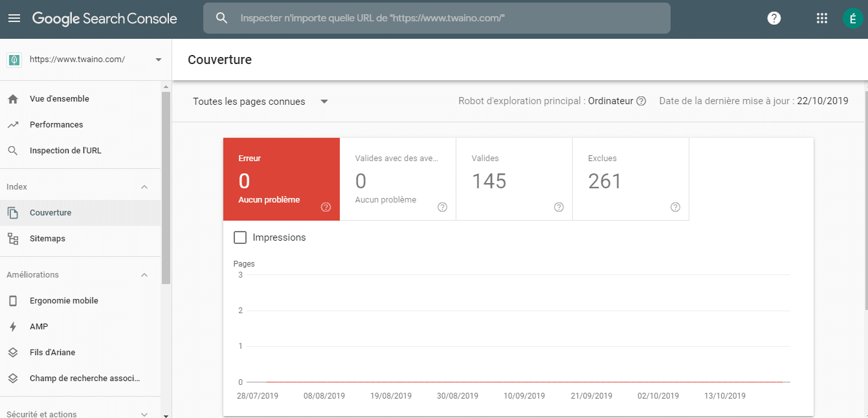Click the trend-line icon for Performances

13,125
